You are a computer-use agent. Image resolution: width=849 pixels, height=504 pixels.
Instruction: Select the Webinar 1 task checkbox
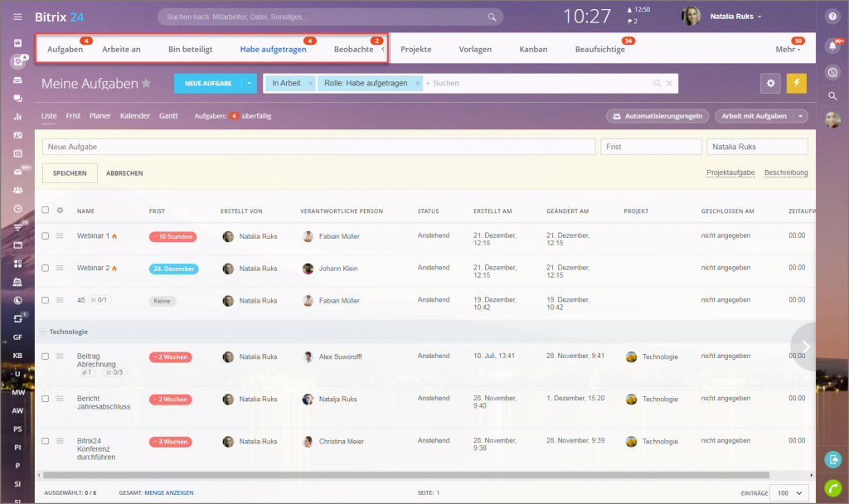pos(45,236)
